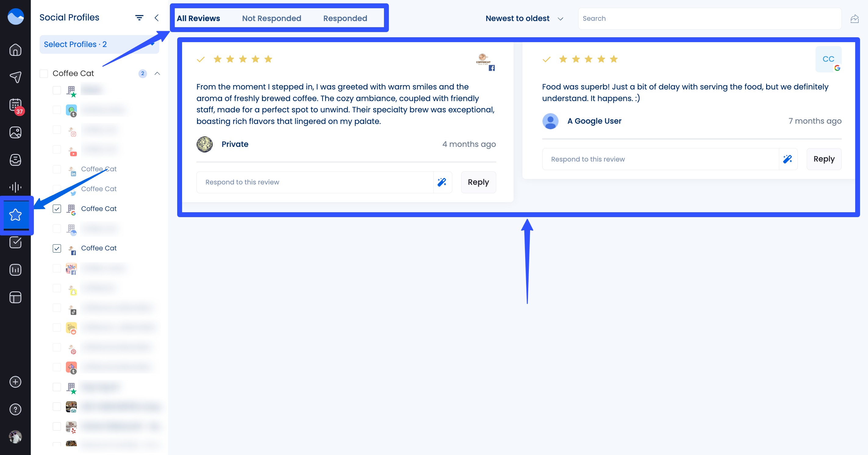Click the filter icon next to Social Profiles
Image resolution: width=868 pixels, height=455 pixels.
[139, 17]
